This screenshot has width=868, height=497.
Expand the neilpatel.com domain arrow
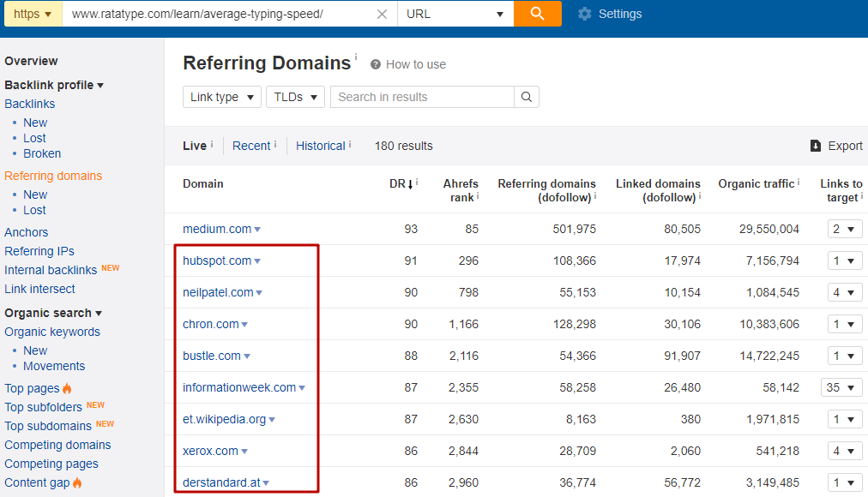click(x=259, y=293)
